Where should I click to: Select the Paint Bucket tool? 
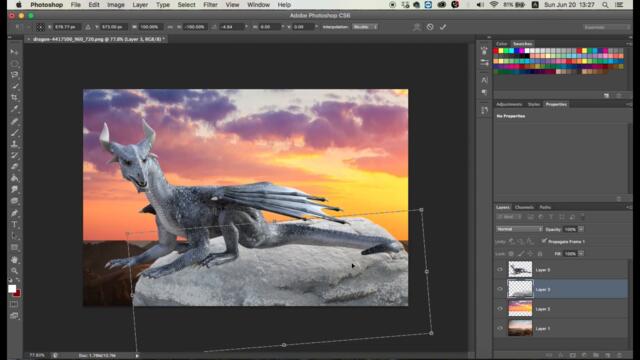tap(14, 178)
